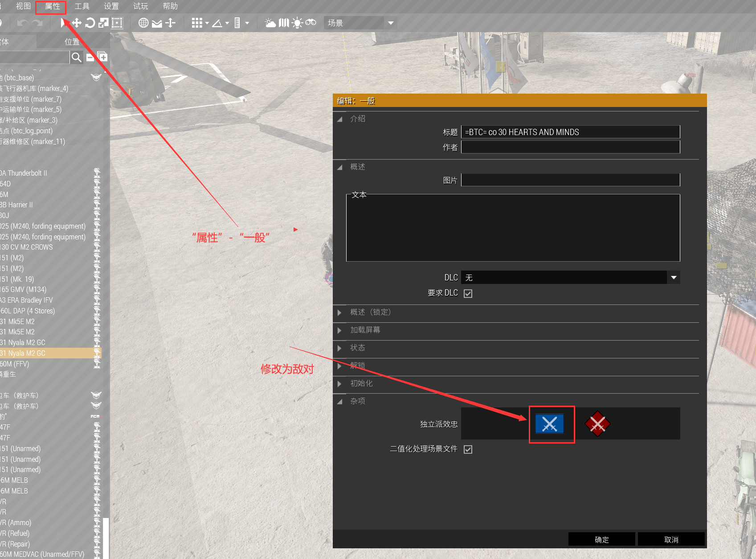This screenshot has height=559, width=756.
Task: Select the area selection tool
Action: click(116, 23)
